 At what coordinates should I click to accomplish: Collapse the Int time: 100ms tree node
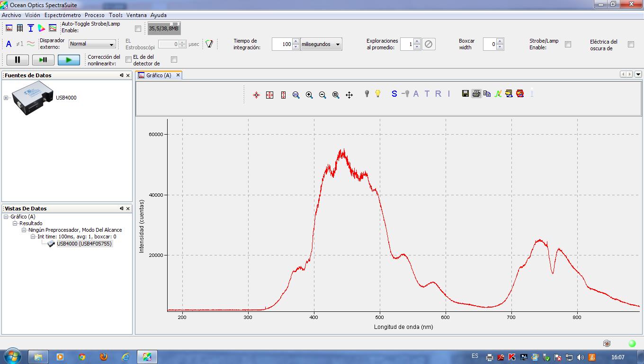[33, 237]
